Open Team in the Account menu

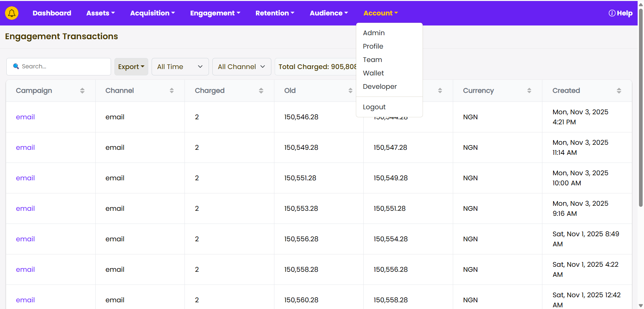[372, 60]
